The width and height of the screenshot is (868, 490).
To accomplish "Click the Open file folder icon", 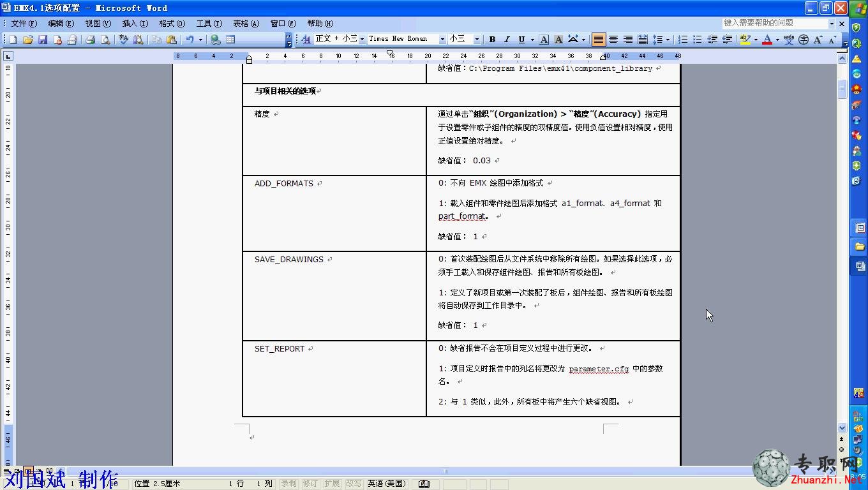I will click(x=28, y=40).
